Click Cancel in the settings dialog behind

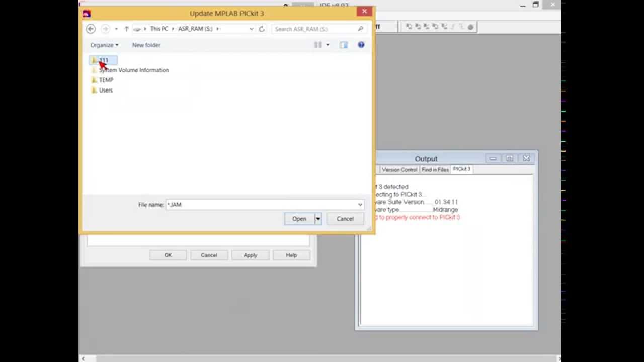click(x=209, y=255)
